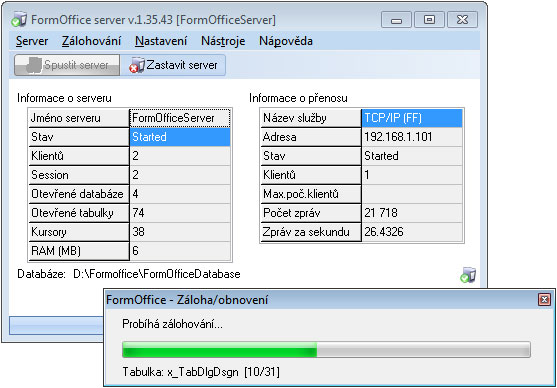This screenshot has width=557, height=388.
Task: Open the Zálohování menu
Action: [x=91, y=41]
